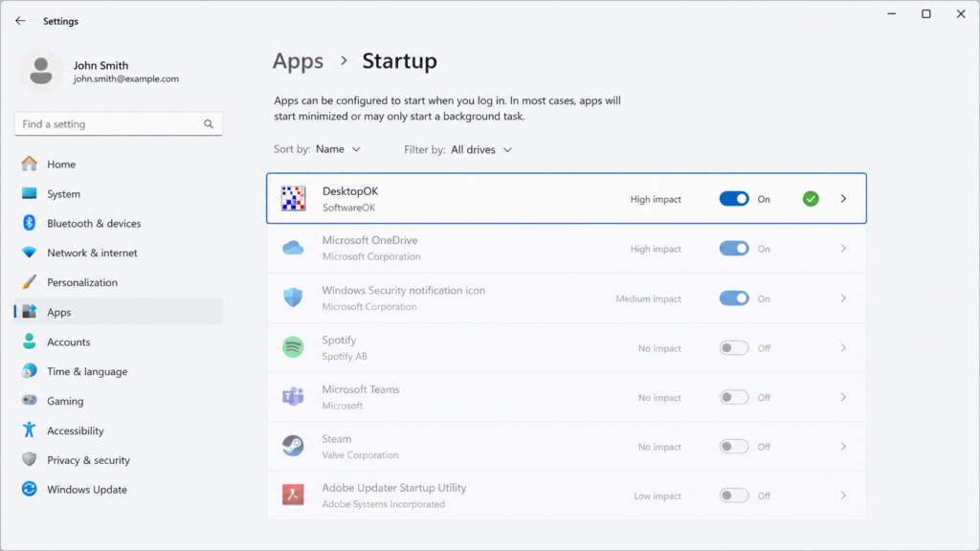Expand Steam row chevron
This screenshot has width=980, height=551.
coord(843,446)
